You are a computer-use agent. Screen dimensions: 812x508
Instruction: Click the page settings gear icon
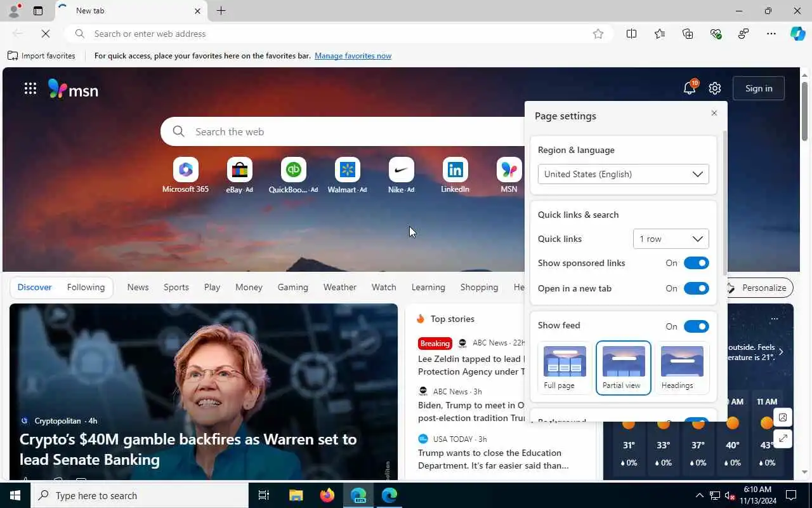(715, 88)
